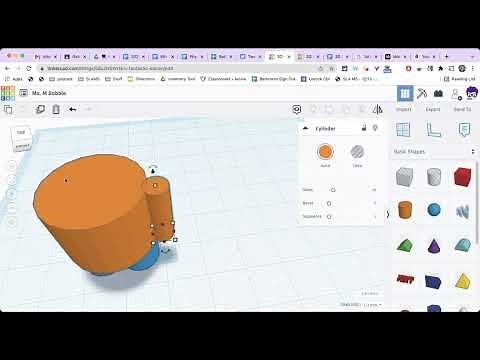Click Export button
The height and width of the screenshot is (360, 480).
point(433,109)
